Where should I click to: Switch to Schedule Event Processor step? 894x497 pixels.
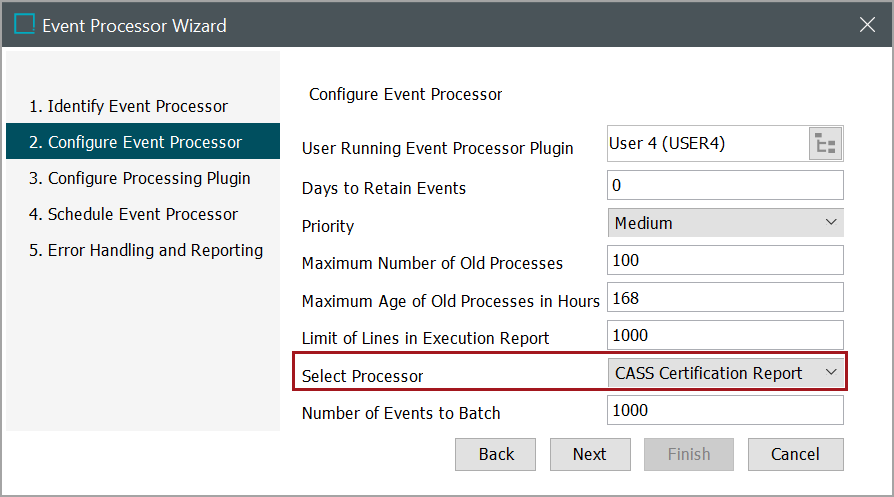[x=133, y=214]
